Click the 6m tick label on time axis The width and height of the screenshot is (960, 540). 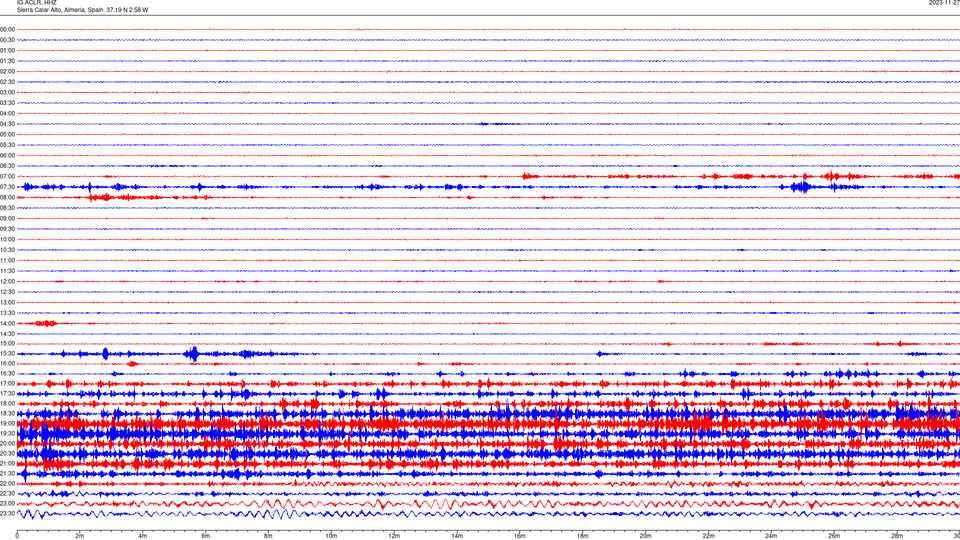205,536
